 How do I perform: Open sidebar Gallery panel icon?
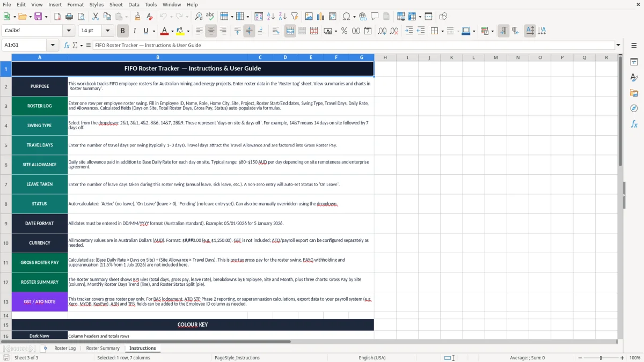click(634, 93)
